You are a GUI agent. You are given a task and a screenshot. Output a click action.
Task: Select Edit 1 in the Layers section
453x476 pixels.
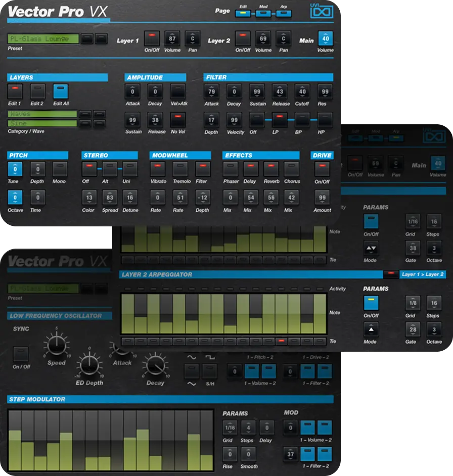[15, 91]
